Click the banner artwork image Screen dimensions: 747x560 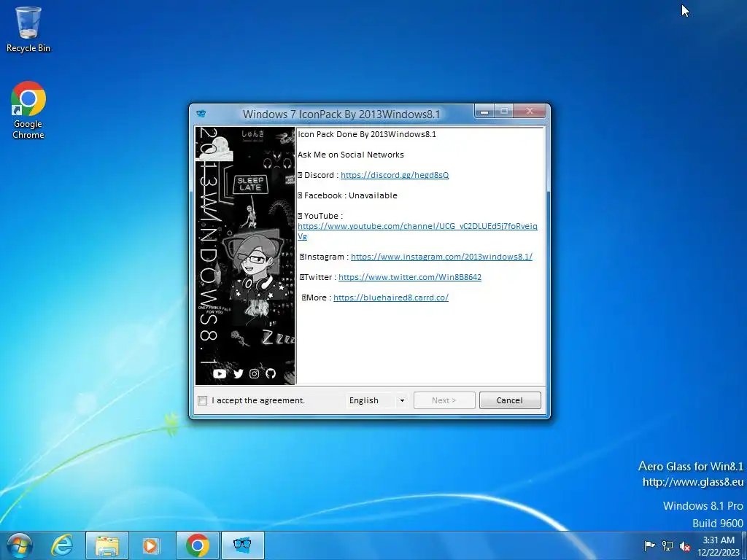(x=245, y=256)
